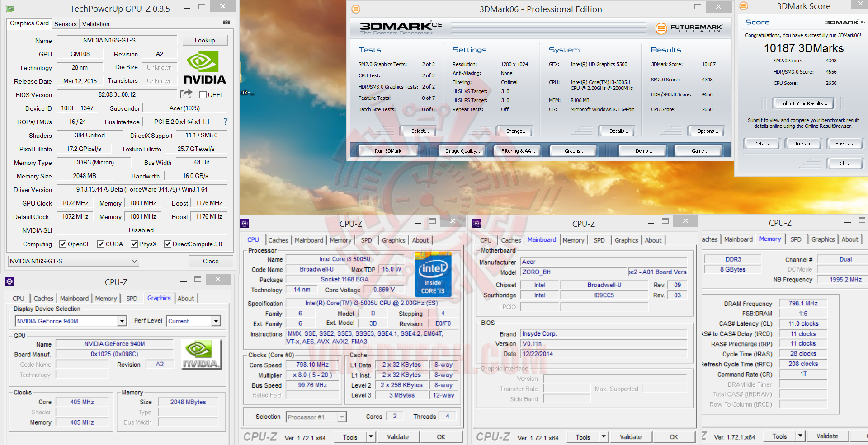Viewport: 868px width, 445px height.
Task: Click the To Excel button
Action: [x=804, y=144]
